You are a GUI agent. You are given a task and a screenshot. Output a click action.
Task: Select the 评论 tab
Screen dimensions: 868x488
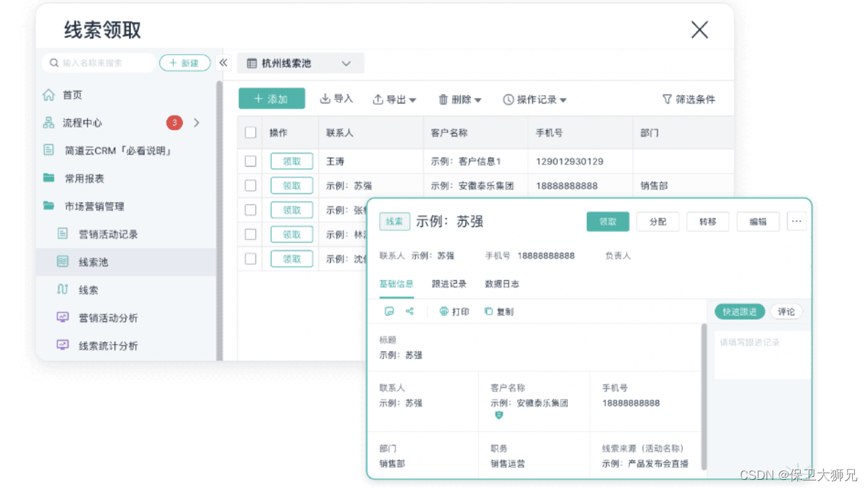click(786, 311)
